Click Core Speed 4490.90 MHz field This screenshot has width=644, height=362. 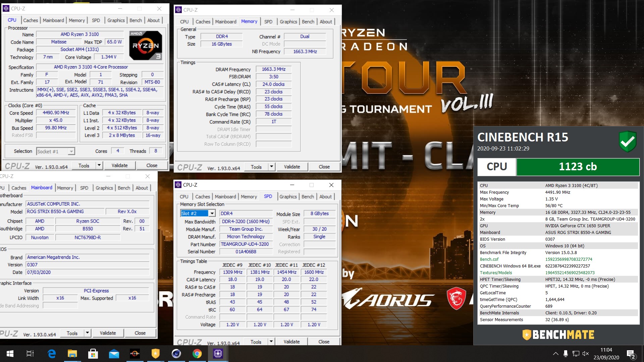point(56,113)
